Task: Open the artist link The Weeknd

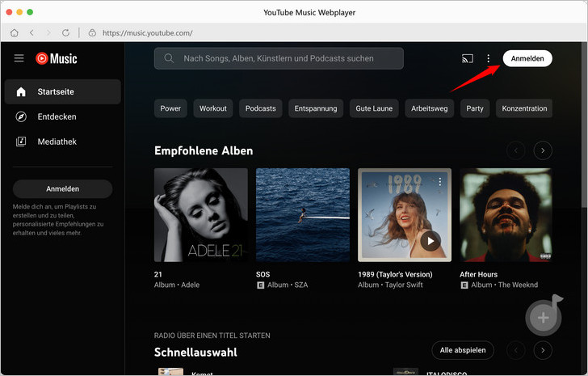Action: coord(518,285)
